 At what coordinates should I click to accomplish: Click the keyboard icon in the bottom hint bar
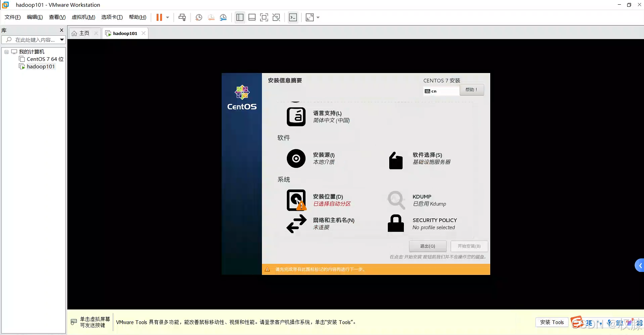tap(74, 322)
